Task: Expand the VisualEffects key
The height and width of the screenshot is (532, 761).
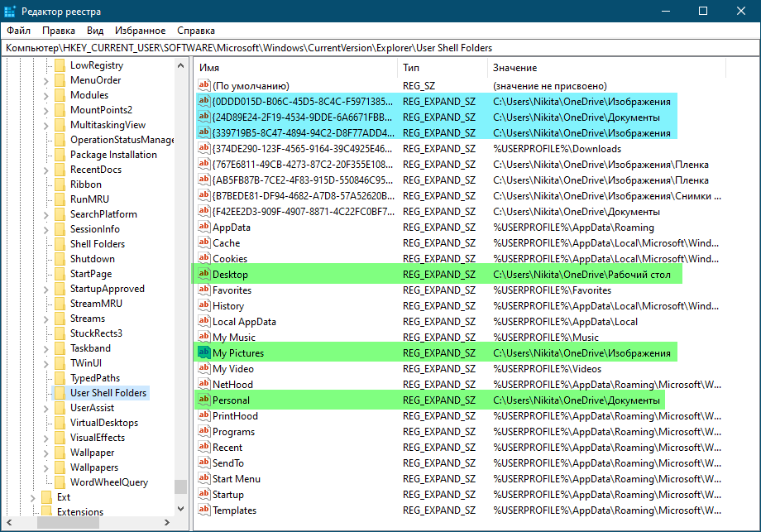Action: coord(46,438)
